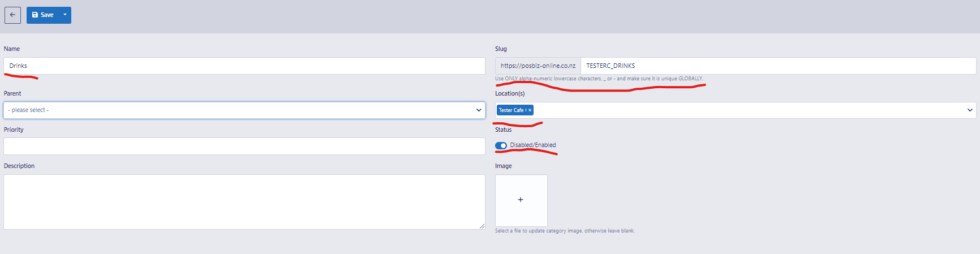The height and width of the screenshot is (254, 980).
Task: Click the Image field label
Action: (503, 166)
